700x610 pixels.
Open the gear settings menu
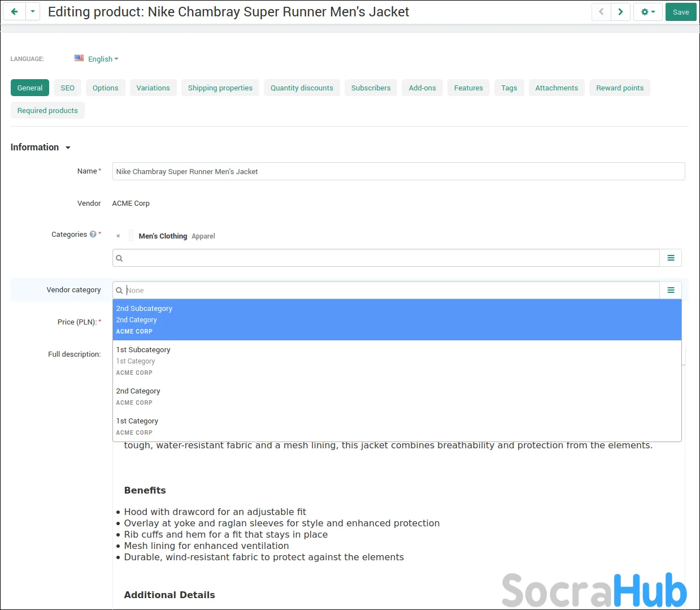647,12
